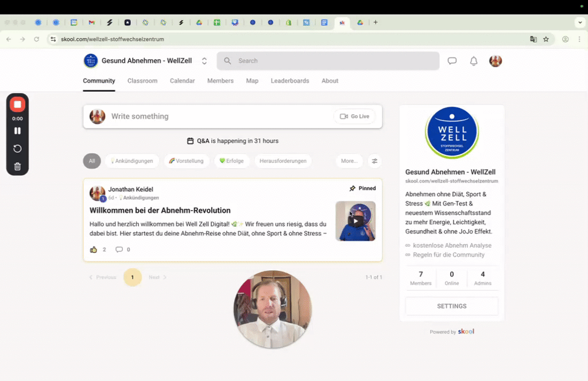Image resolution: width=588 pixels, height=381 pixels.
Task: Open Jonathan Keidel's author name
Action: (130, 189)
